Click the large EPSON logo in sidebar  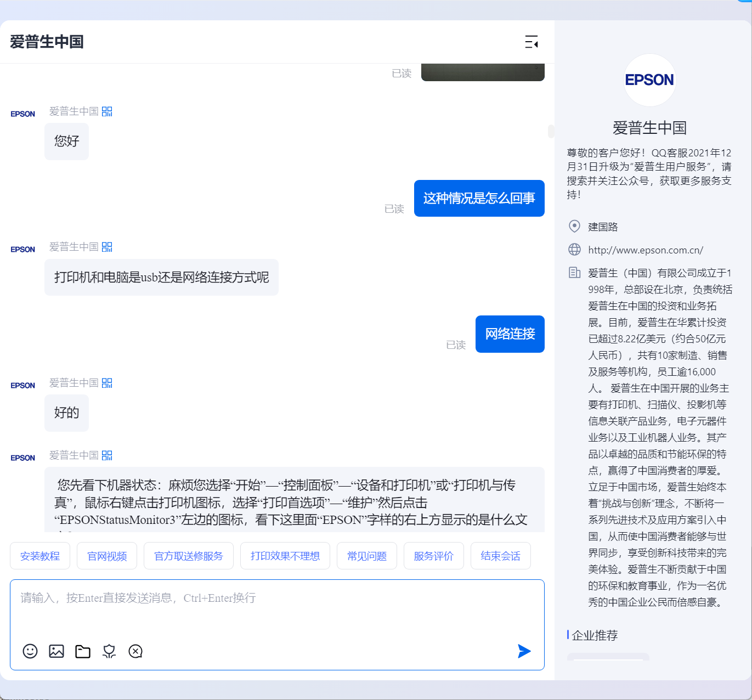(650, 80)
